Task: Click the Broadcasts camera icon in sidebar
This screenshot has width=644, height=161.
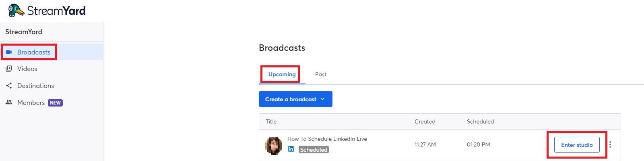Action: (x=9, y=52)
